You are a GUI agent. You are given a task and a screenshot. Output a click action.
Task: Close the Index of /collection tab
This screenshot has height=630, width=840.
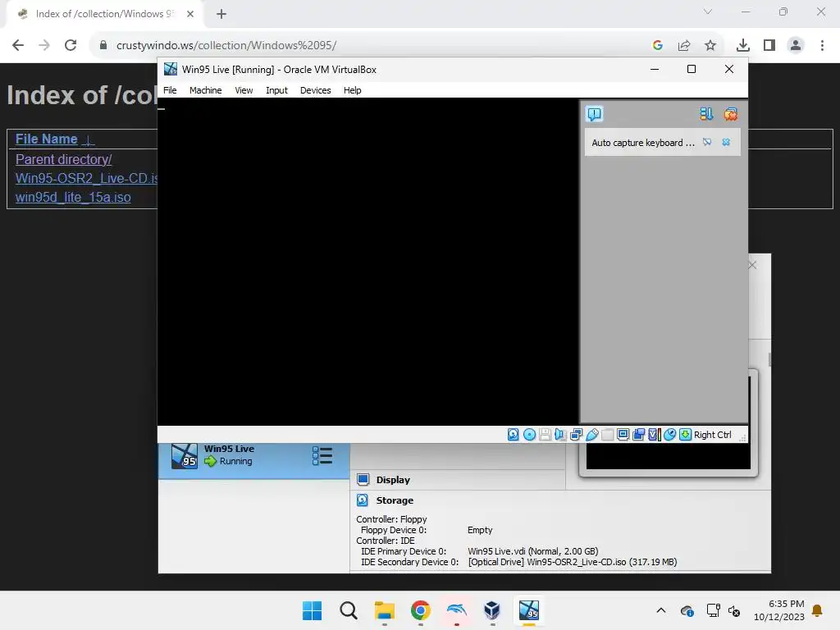[x=190, y=14]
